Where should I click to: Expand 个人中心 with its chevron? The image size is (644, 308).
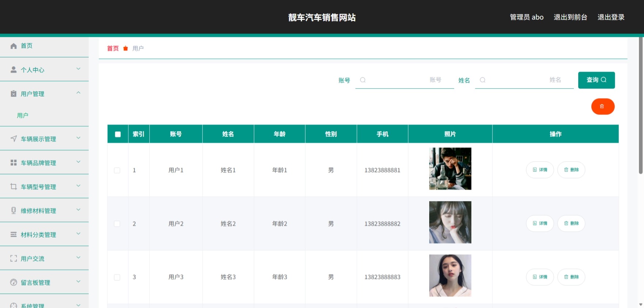tap(78, 69)
